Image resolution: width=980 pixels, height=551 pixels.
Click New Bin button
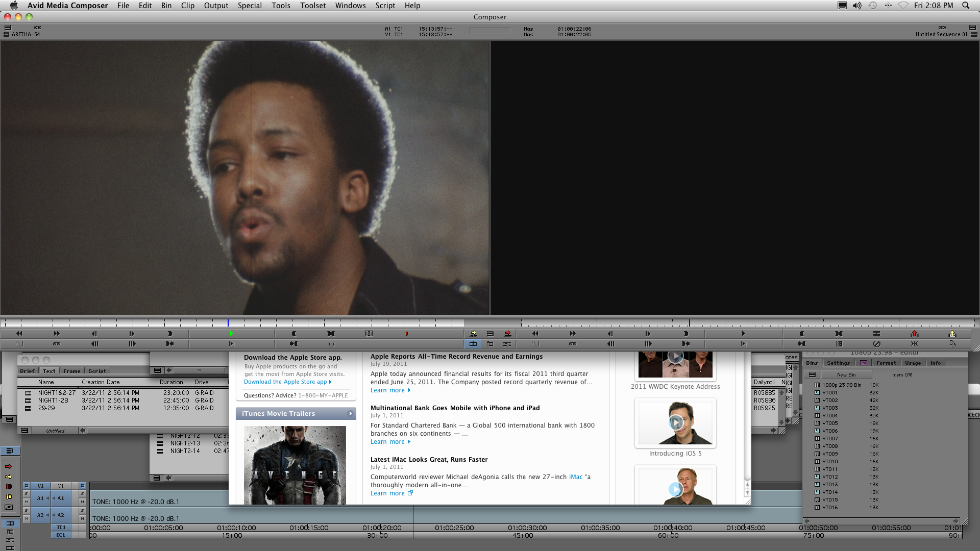[x=846, y=374]
